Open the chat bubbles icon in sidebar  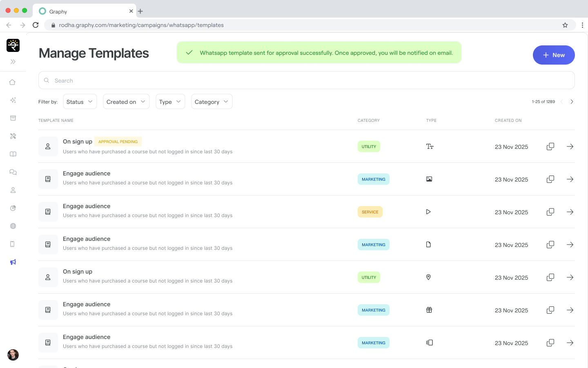point(13,172)
